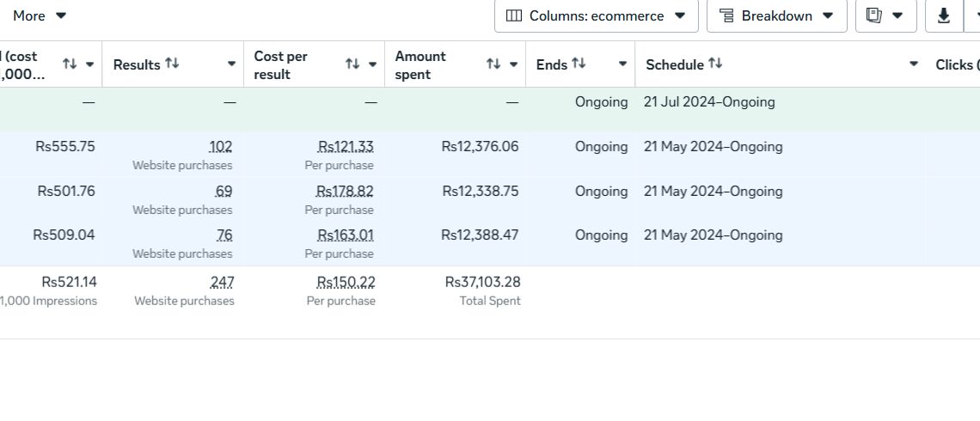Select the Rs12,376.06 amount spent cell
Screen dimensions: 980x421
480,147
